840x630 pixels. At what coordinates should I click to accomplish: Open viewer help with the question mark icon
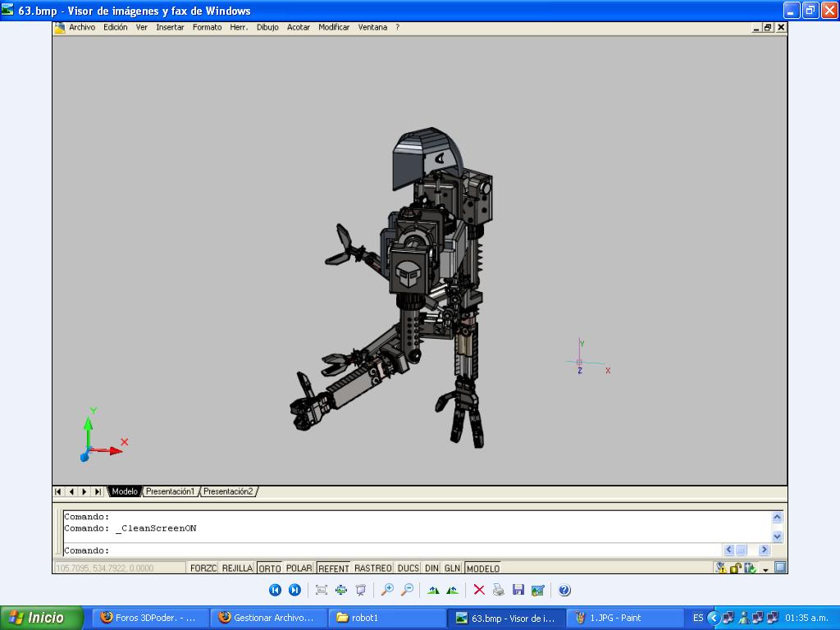[x=564, y=590]
